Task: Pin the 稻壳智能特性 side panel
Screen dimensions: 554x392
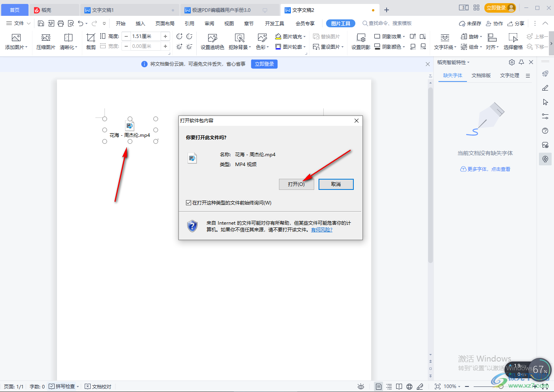Action: click(x=522, y=62)
